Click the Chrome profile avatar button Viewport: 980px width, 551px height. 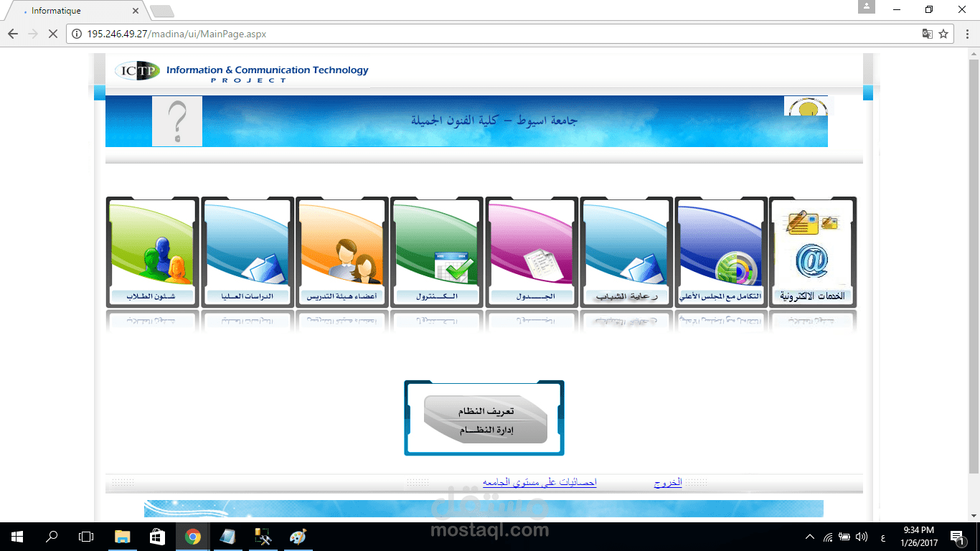867,7
